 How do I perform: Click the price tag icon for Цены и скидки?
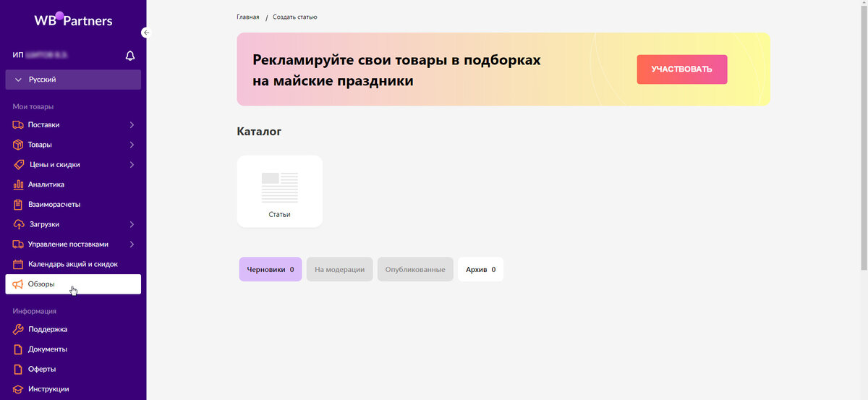[x=18, y=164]
